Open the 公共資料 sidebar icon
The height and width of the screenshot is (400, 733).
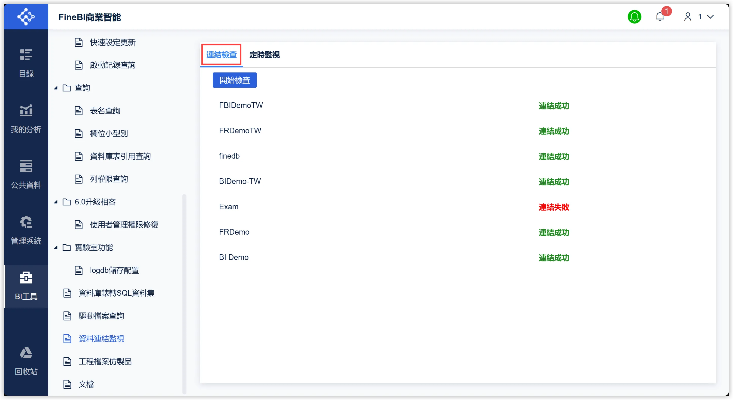pos(26,166)
